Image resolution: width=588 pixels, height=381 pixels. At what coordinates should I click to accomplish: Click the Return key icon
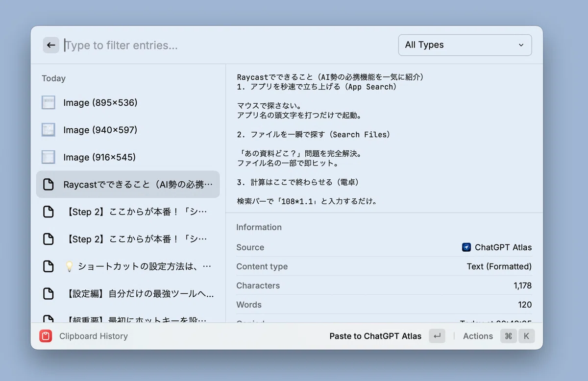pyautogui.click(x=437, y=336)
